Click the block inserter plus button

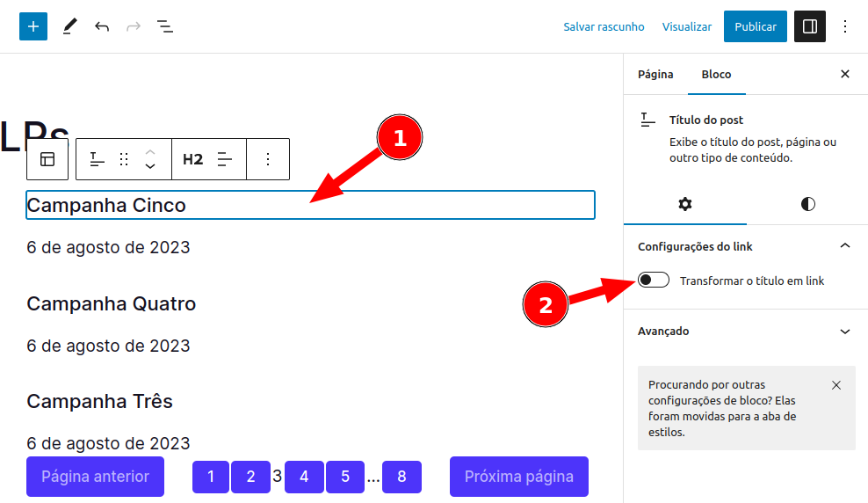(x=33, y=26)
